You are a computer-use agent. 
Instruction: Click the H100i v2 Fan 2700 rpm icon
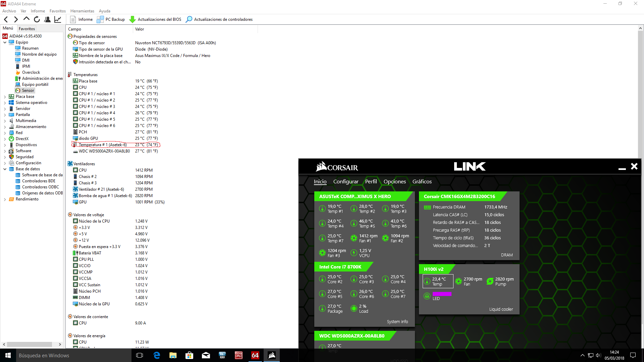pyautogui.click(x=459, y=282)
